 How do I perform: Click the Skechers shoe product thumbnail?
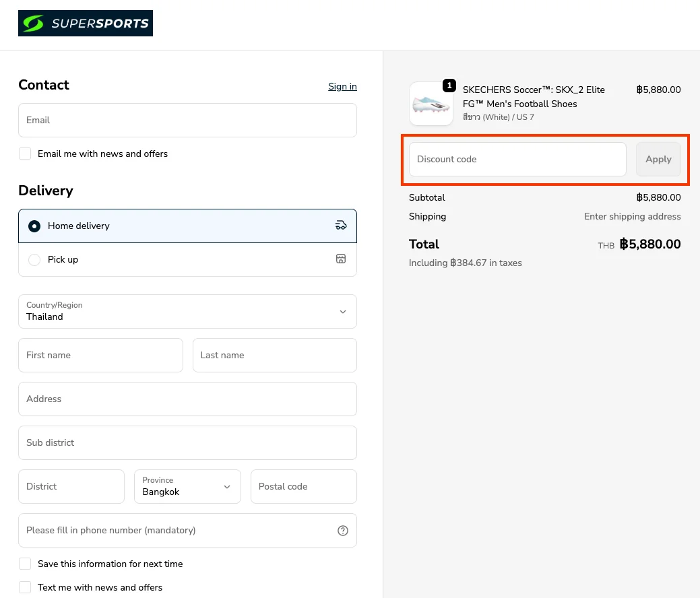coord(431,104)
